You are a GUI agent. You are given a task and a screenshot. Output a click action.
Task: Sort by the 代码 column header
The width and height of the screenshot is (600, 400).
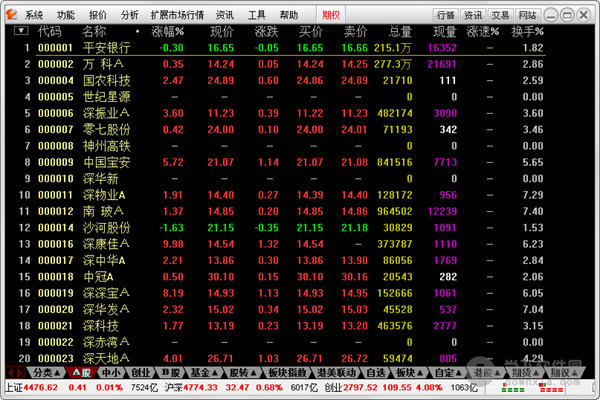coord(49,31)
